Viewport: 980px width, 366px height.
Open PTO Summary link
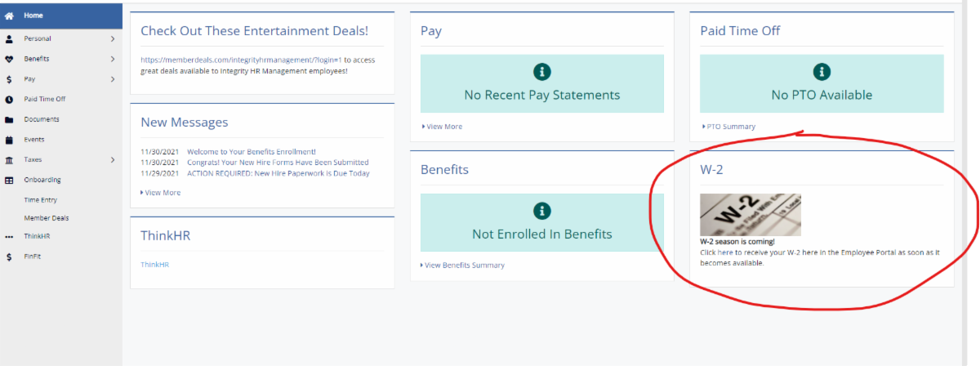(730, 127)
